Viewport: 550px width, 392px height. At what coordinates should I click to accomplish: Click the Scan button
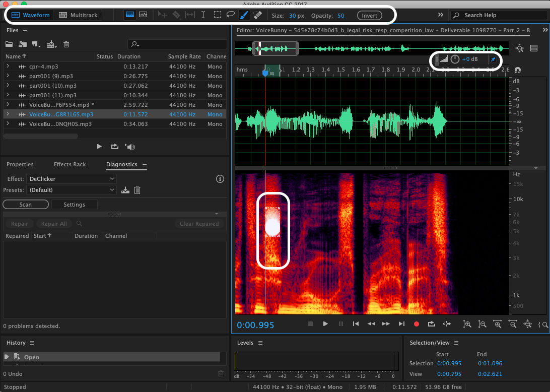[x=26, y=205]
